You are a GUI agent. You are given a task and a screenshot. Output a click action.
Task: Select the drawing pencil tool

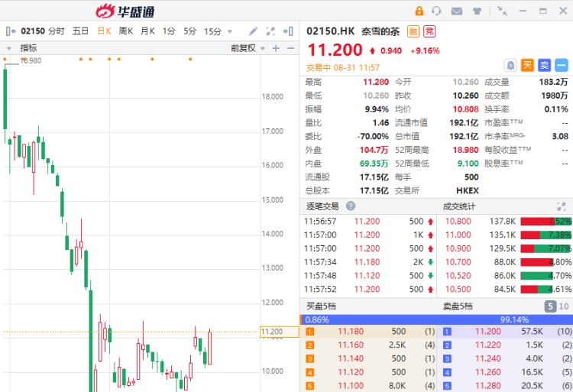(x=253, y=31)
